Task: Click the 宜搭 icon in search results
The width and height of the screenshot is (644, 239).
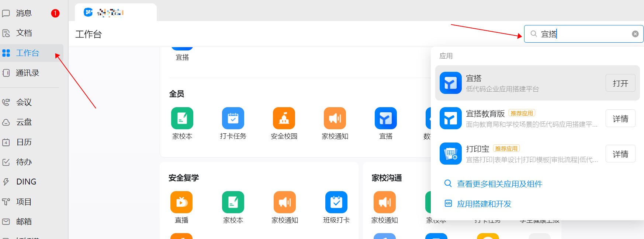Action: click(451, 83)
